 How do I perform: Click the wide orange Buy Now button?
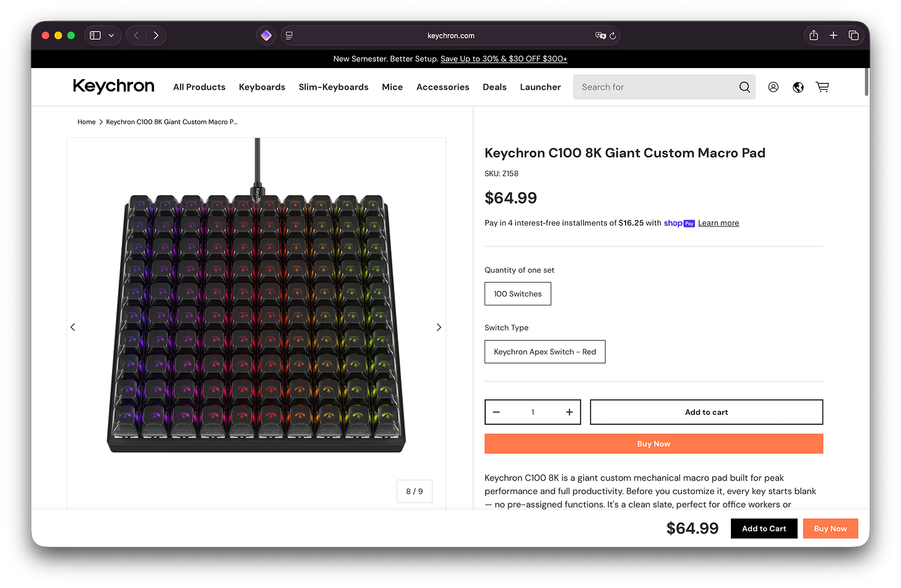pyautogui.click(x=653, y=444)
